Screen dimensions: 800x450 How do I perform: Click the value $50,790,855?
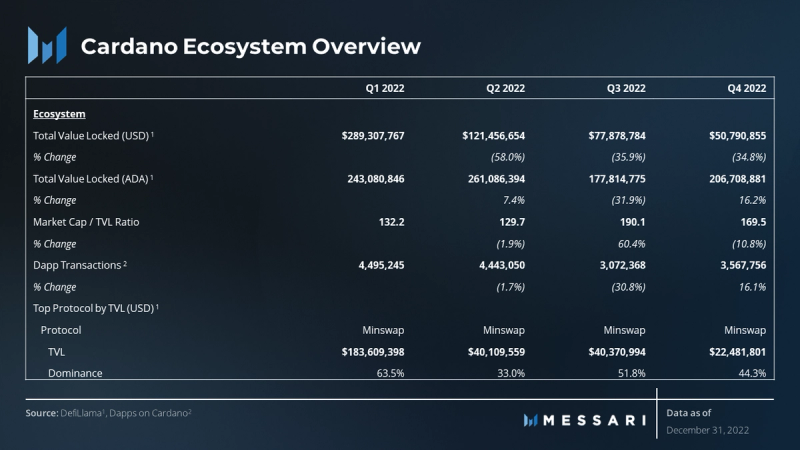[737, 136]
